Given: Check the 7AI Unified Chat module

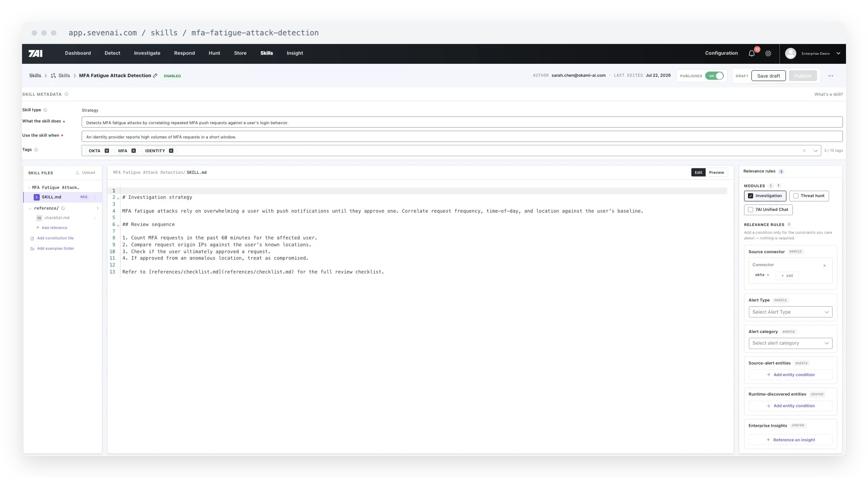Looking at the screenshot, I should point(751,210).
